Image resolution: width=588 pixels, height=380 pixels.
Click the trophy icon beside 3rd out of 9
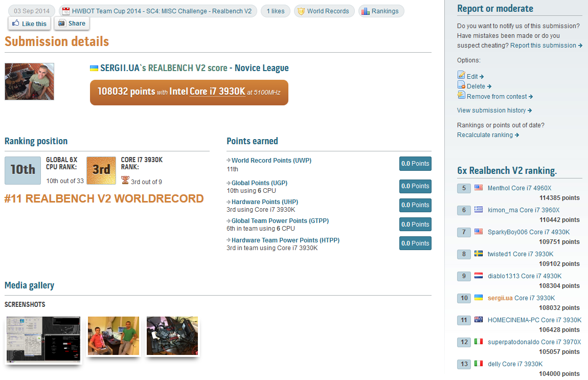125,180
